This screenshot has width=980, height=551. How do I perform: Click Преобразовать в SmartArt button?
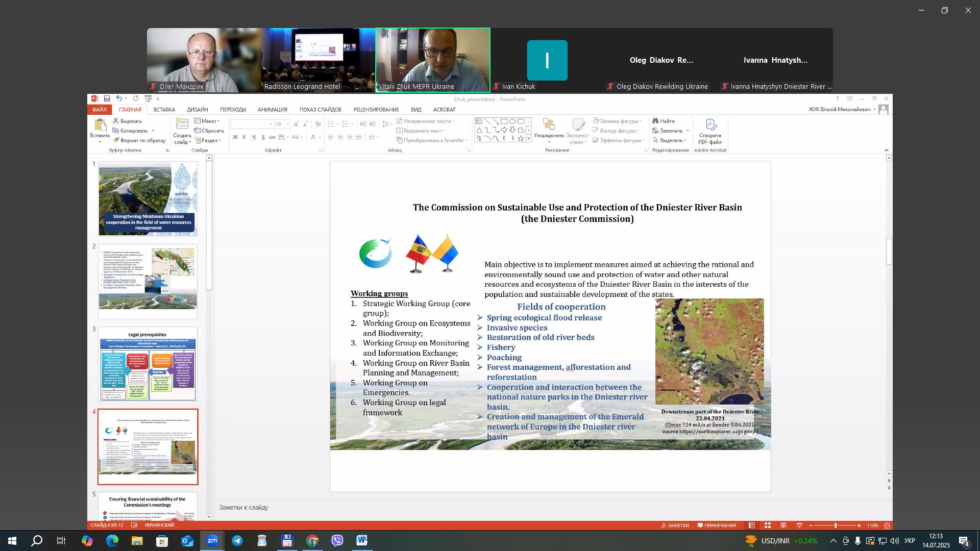(x=432, y=140)
